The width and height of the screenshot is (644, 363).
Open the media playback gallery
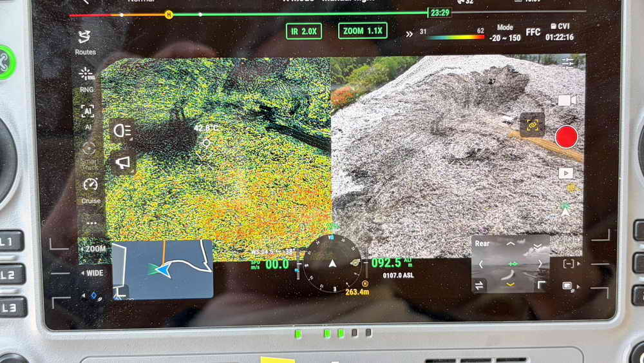[565, 173]
